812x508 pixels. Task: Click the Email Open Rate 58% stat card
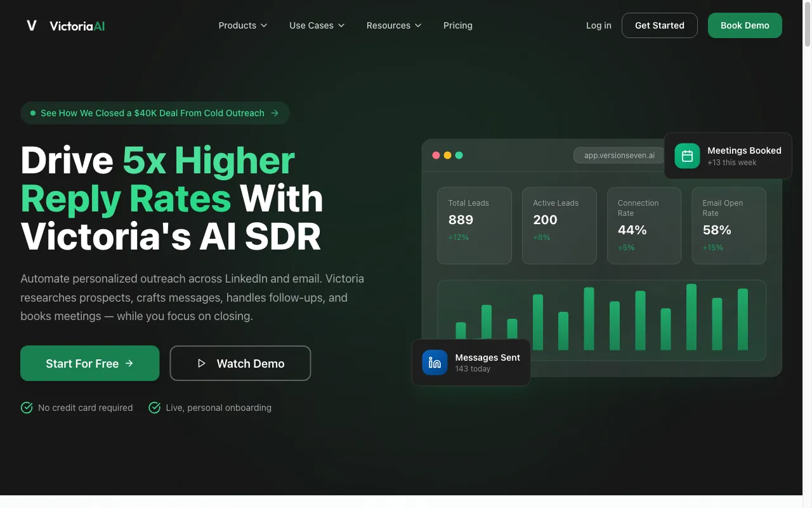(729, 225)
